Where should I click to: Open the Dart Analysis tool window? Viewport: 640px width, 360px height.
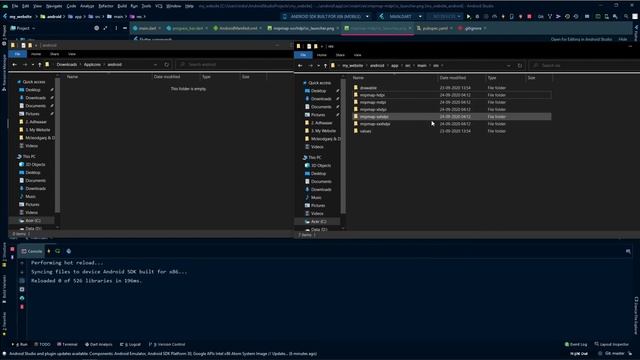pos(99,344)
